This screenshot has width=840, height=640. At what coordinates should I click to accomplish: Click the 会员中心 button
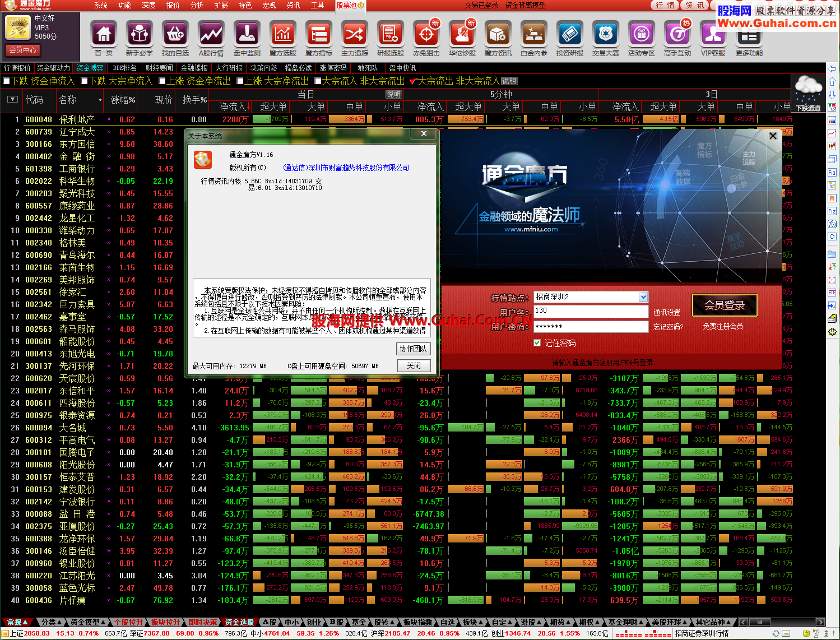[x=22, y=50]
